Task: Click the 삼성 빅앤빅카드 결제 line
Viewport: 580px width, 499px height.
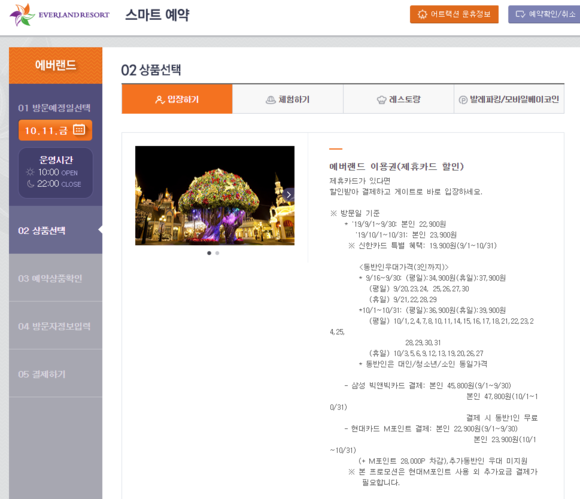Action: point(428,385)
